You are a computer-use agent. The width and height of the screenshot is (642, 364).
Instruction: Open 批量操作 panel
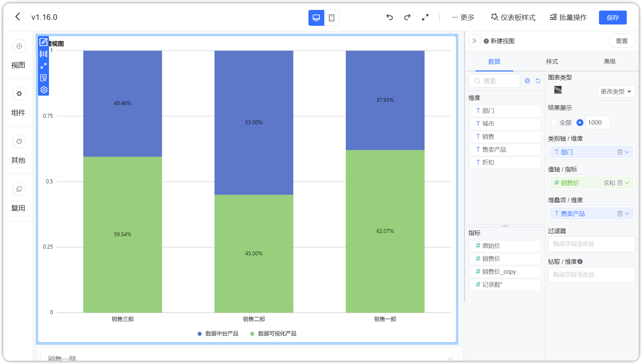(x=569, y=17)
